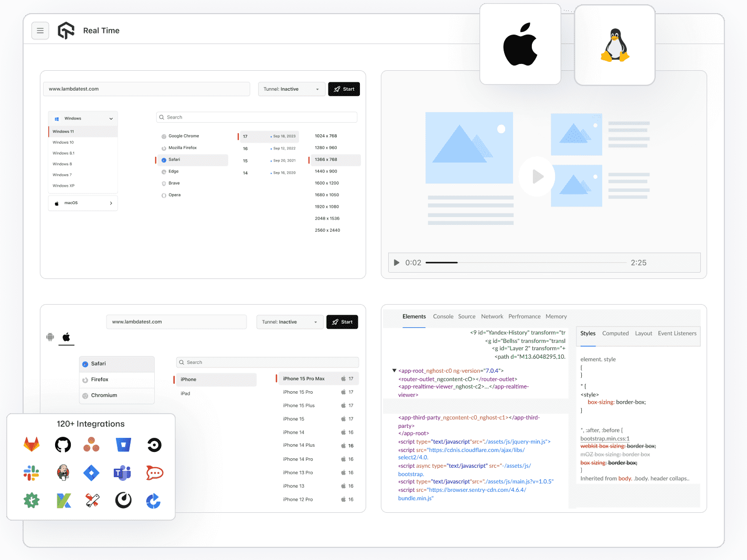Open the Memory tab
Screen dimensions: 747x560
click(x=556, y=317)
